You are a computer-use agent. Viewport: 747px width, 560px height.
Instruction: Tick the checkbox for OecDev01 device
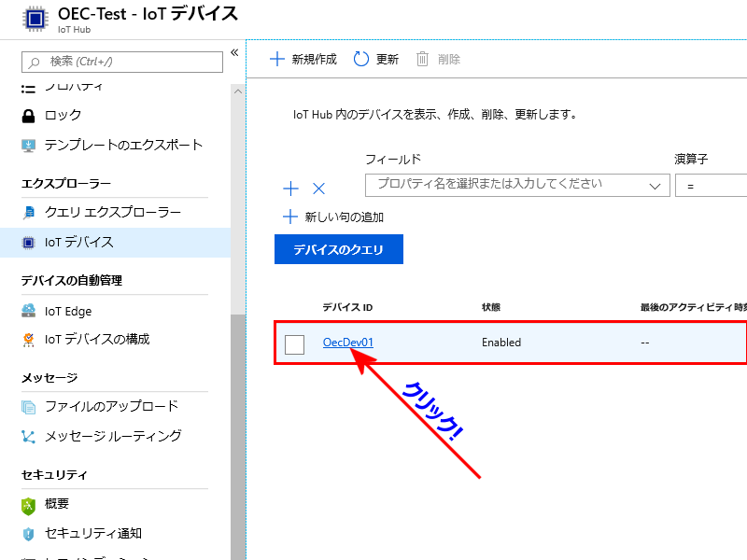pyautogui.click(x=295, y=344)
